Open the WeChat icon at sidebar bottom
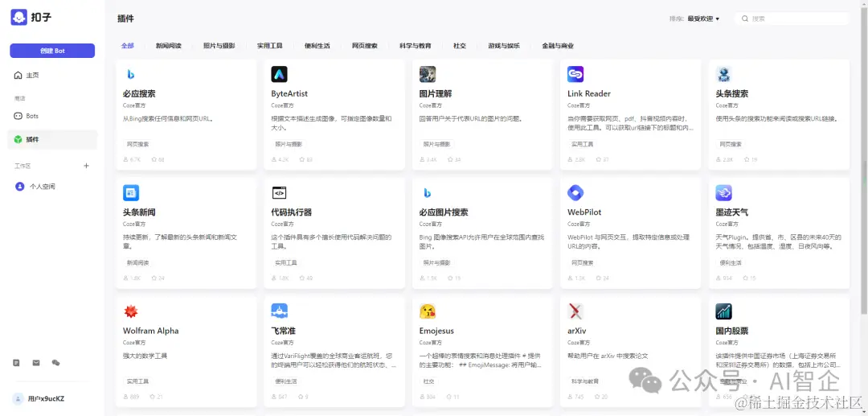868x416 pixels. tap(55, 363)
